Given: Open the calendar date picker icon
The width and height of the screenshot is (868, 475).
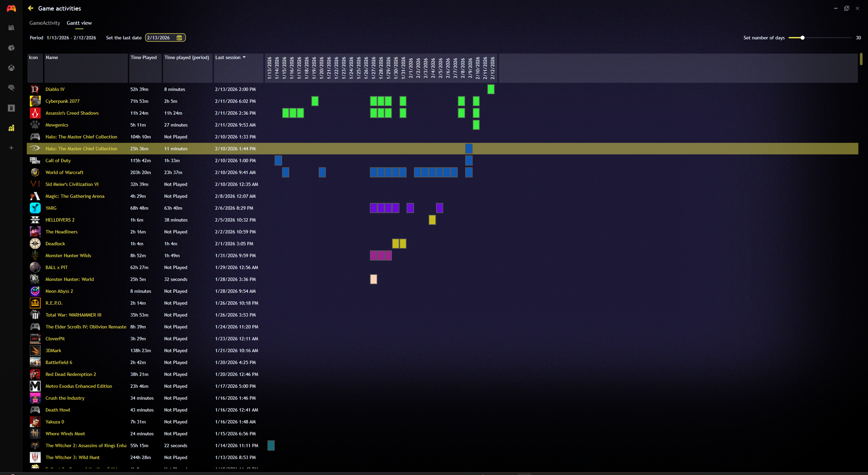Looking at the screenshot, I should click(179, 38).
